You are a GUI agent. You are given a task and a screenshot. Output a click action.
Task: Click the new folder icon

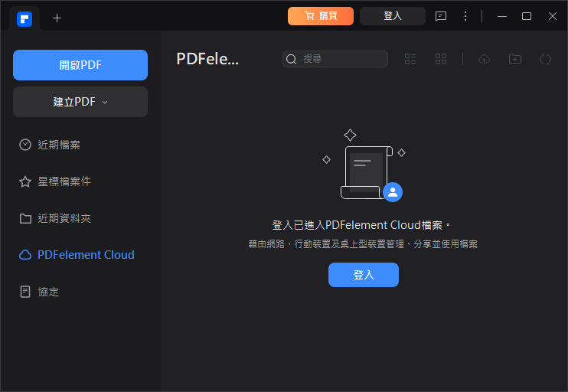514,59
